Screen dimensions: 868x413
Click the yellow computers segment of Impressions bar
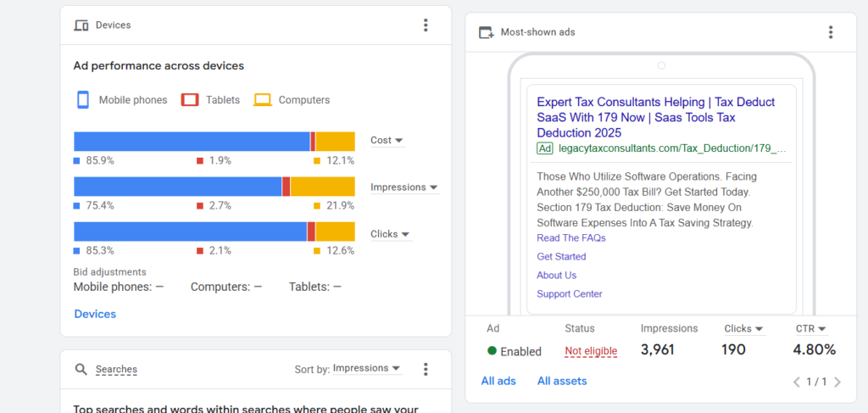coord(323,187)
